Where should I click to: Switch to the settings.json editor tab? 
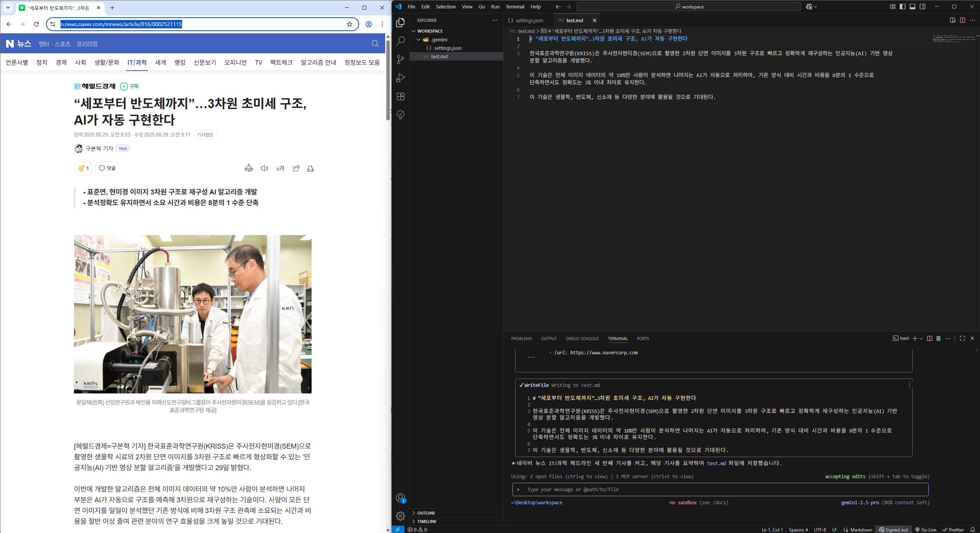[529, 20]
